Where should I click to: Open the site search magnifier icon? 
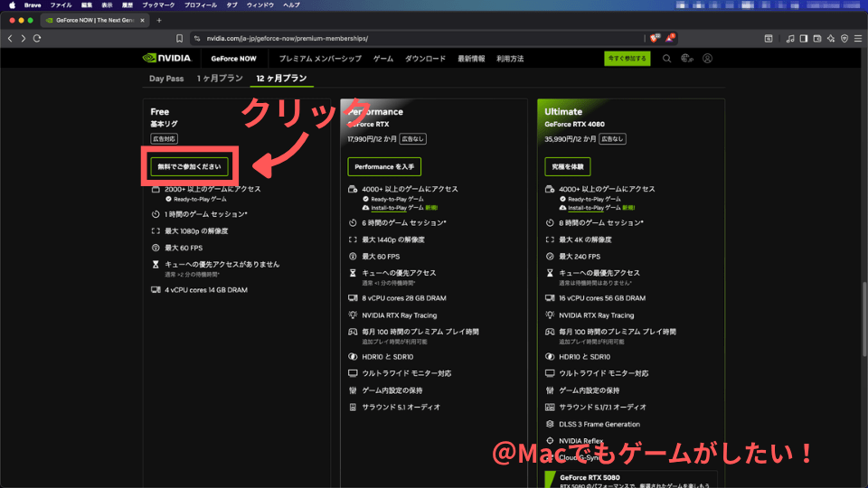(667, 59)
